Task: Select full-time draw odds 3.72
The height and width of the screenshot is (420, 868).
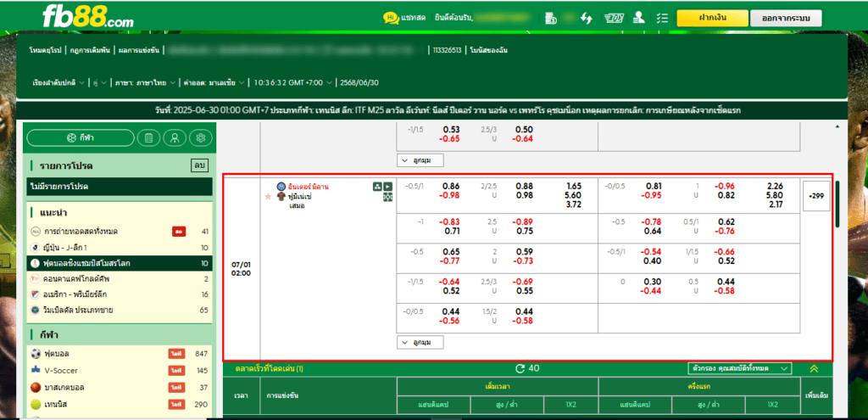Action: [x=575, y=205]
